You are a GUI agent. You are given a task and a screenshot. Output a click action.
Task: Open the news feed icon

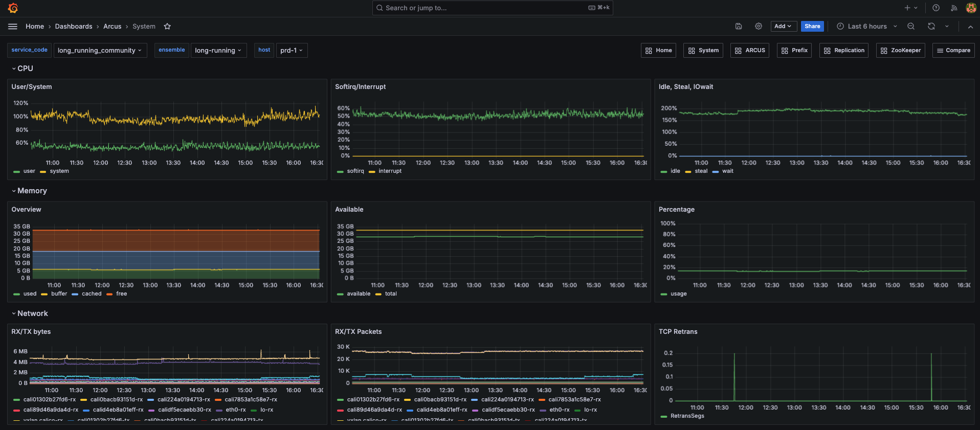coord(954,8)
